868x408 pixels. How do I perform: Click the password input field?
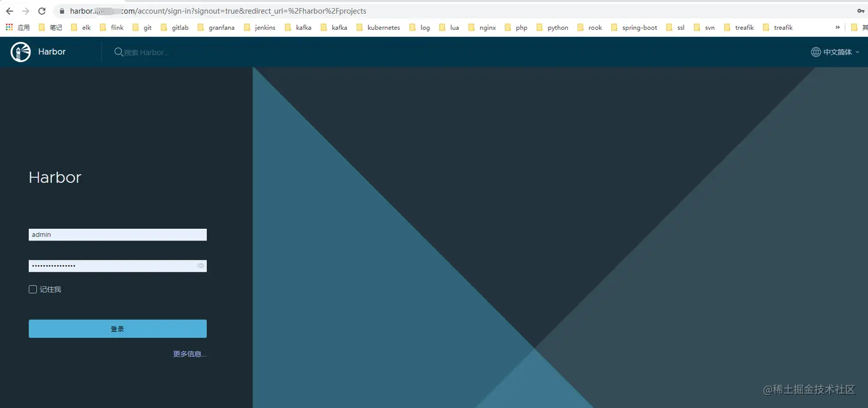pos(118,265)
